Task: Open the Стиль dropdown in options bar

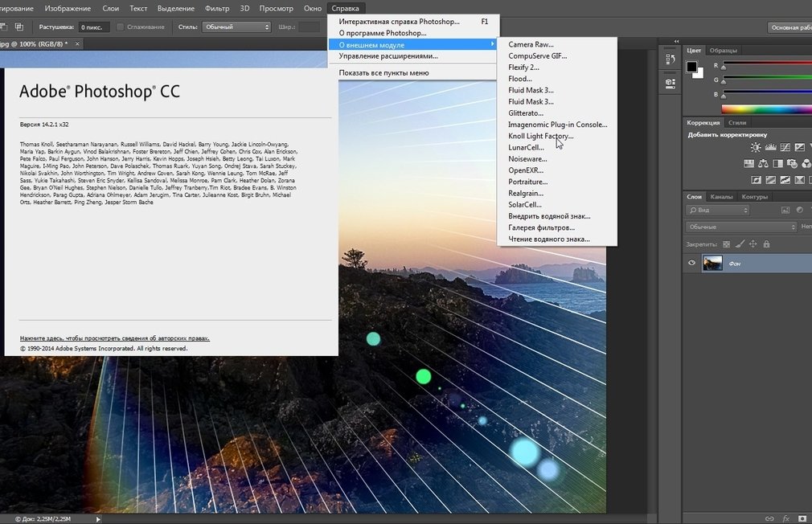Action: (x=236, y=27)
